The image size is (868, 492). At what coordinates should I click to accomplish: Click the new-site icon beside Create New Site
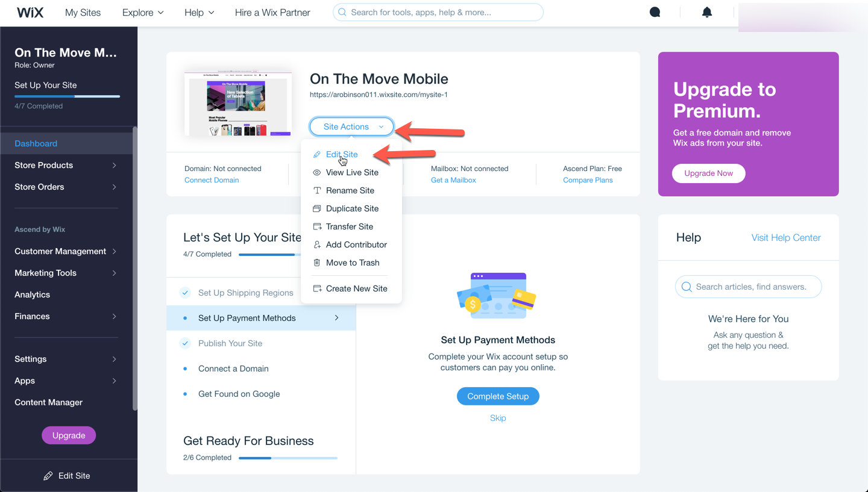(317, 289)
